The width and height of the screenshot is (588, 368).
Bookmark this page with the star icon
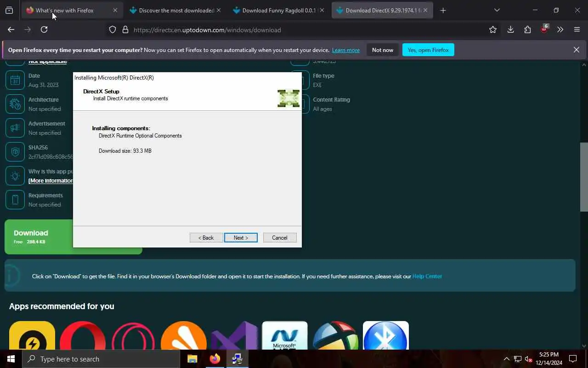click(x=493, y=29)
